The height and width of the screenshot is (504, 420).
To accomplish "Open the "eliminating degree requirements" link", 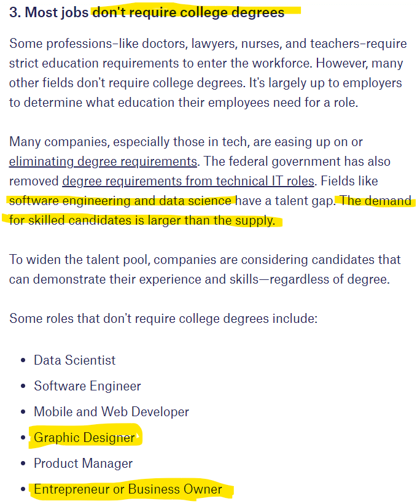I will [x=103, y=162].
